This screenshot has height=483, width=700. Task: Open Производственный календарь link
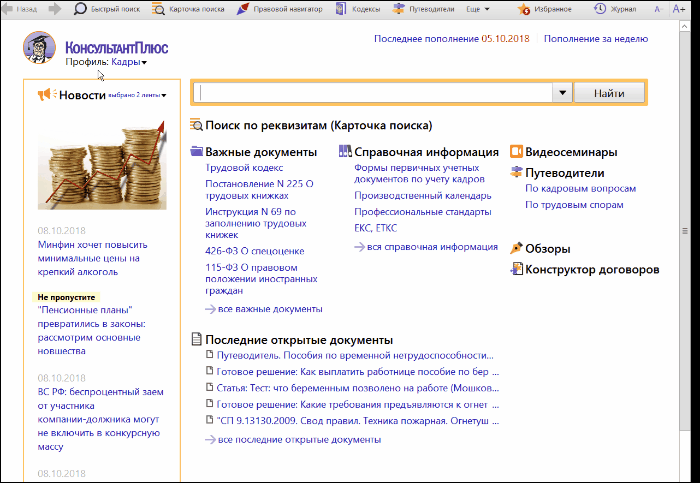(423, 196)
